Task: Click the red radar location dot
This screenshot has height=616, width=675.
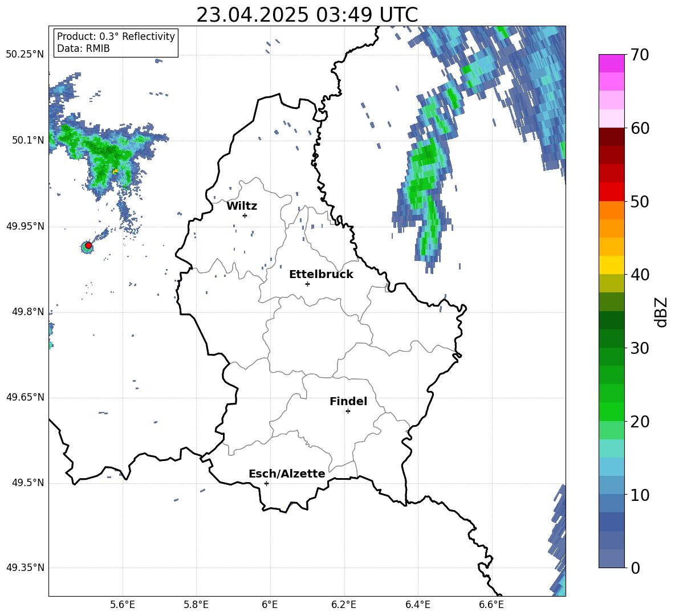Action: 88,246
